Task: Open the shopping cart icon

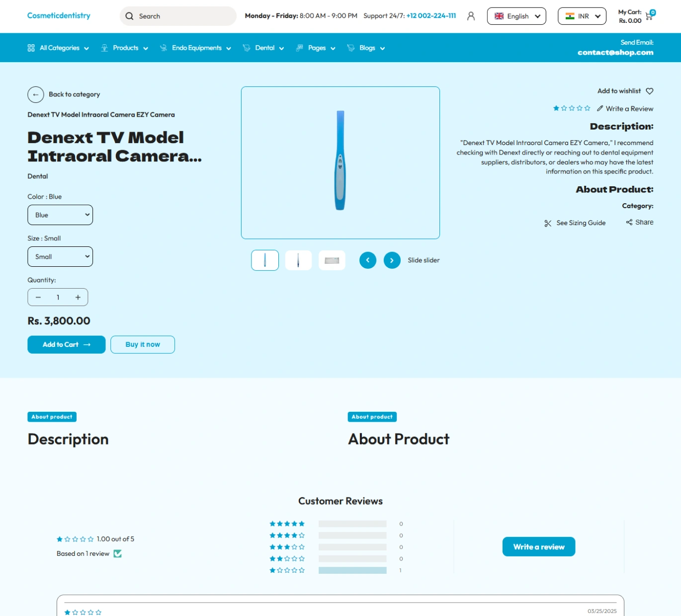Action: [x=650, y=15]
